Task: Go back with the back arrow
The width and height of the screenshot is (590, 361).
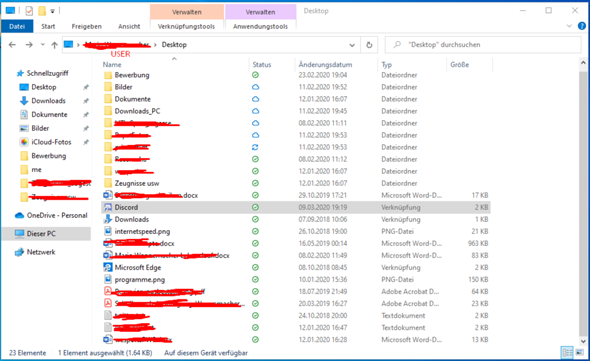Action: [12, 45]
